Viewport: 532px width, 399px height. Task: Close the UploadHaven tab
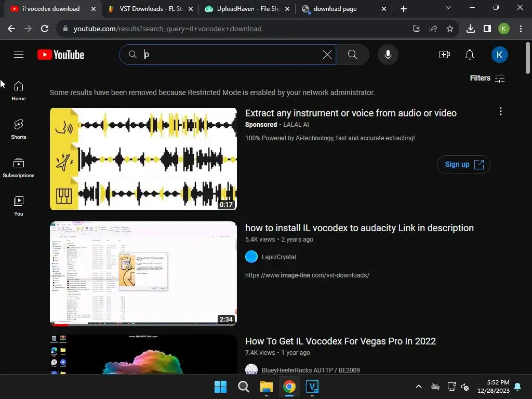pyautogui.click(x=287, y=9)
